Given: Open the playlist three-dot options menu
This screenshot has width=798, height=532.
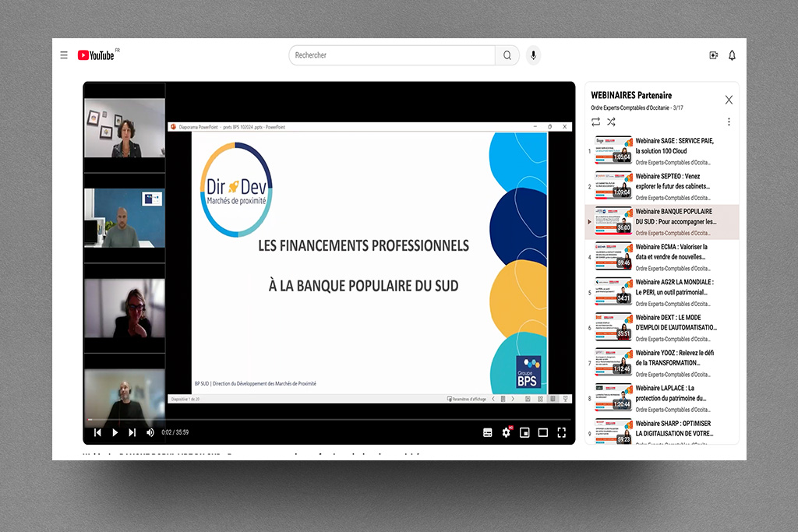Looking at the screenshot, I should click(x=729, y=122).
